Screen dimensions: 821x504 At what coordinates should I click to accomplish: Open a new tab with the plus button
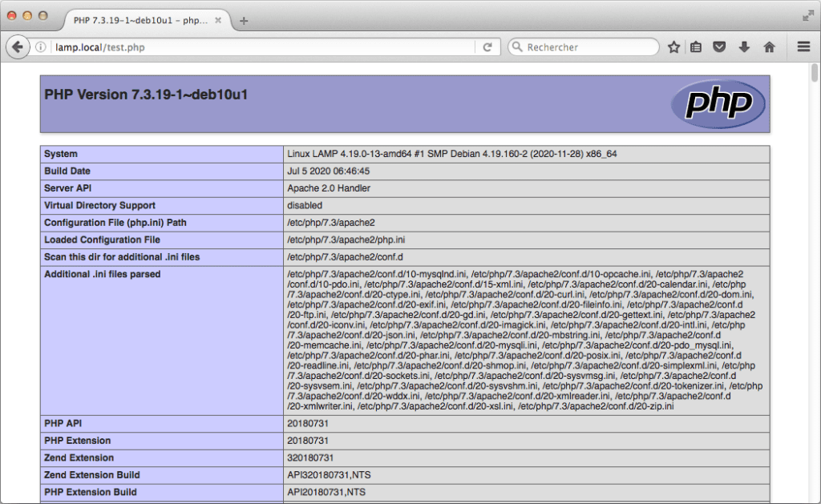243,22
